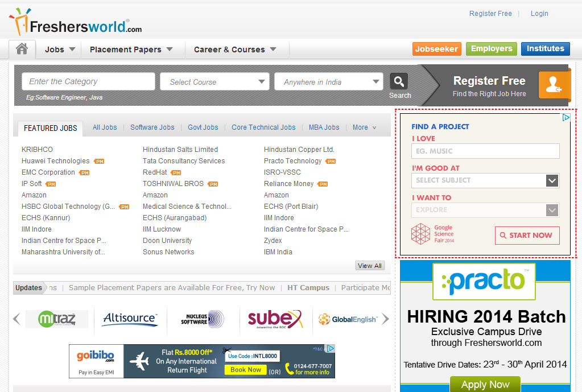
Task: Click the magnifier Search icon button
Action: point(399,81)
